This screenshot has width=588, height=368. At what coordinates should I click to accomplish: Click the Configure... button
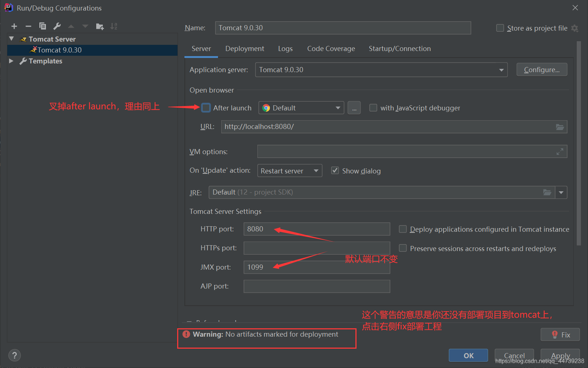[x=542, y=70]
